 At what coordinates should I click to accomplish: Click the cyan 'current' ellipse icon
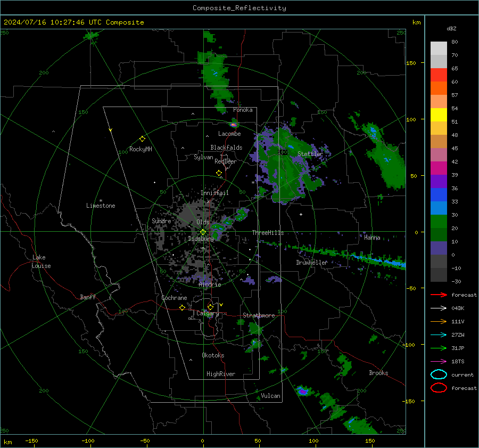(x=439, y=374)
